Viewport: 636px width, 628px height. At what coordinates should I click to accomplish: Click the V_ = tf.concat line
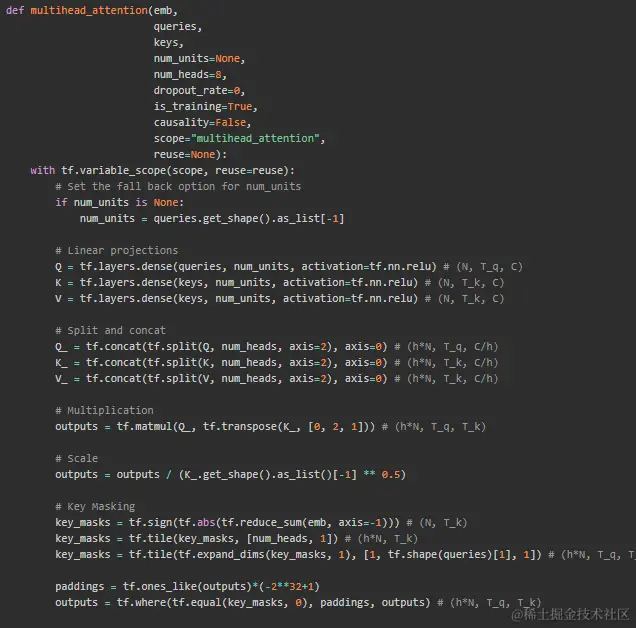click(277, 379)
